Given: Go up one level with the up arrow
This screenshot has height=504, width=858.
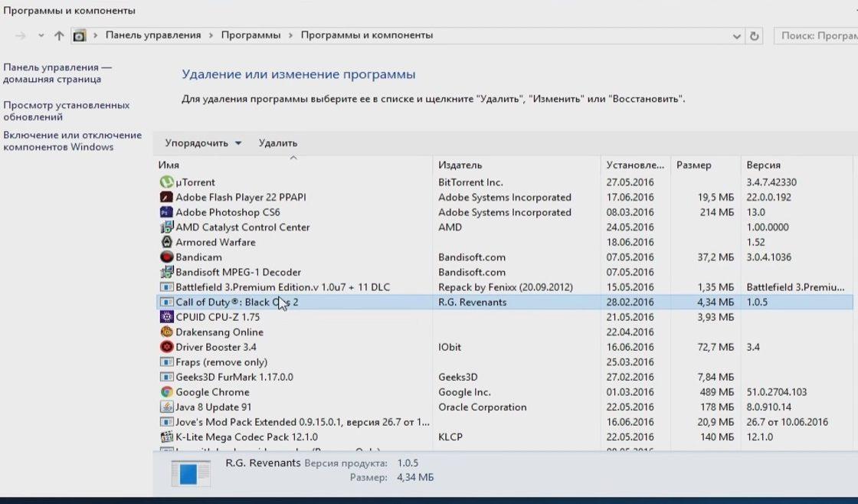Looking at the screenshot, I should pyautogui.click(x=59, y=35).
